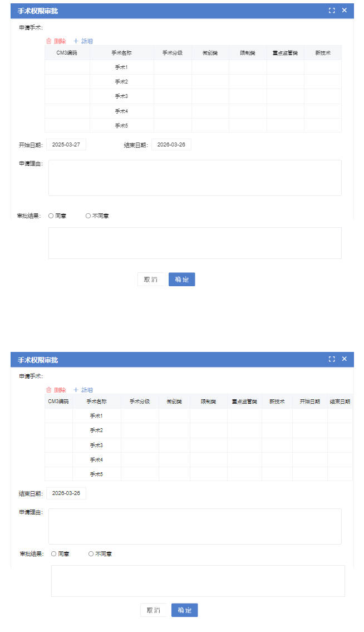The width and height of the screenshot is (364, 632).
Task: Click 手术3 row in bottom dialog table
Action: [199, 445]
